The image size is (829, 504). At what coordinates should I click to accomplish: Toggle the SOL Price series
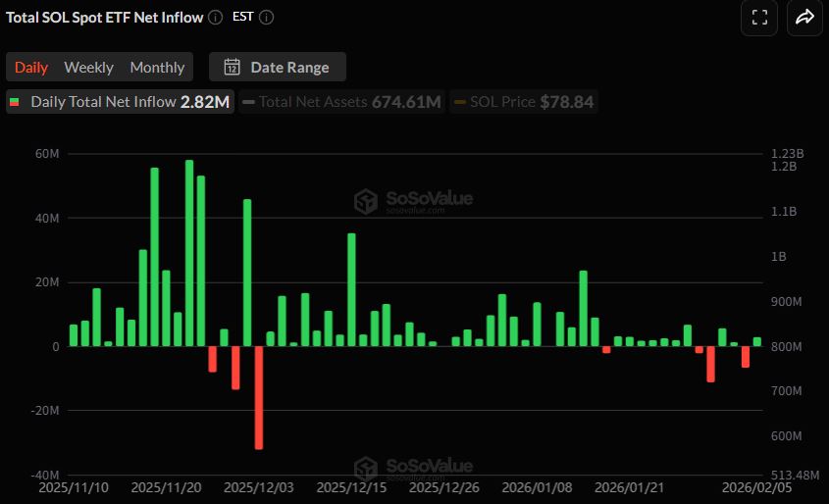pos(522,102)
